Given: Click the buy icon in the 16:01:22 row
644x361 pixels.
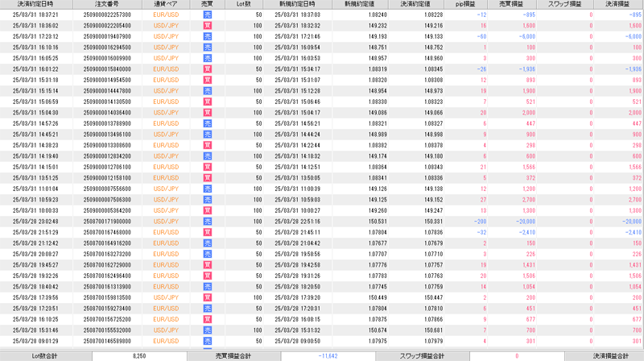Looking at the screenshot, I should tap(208, 69).
